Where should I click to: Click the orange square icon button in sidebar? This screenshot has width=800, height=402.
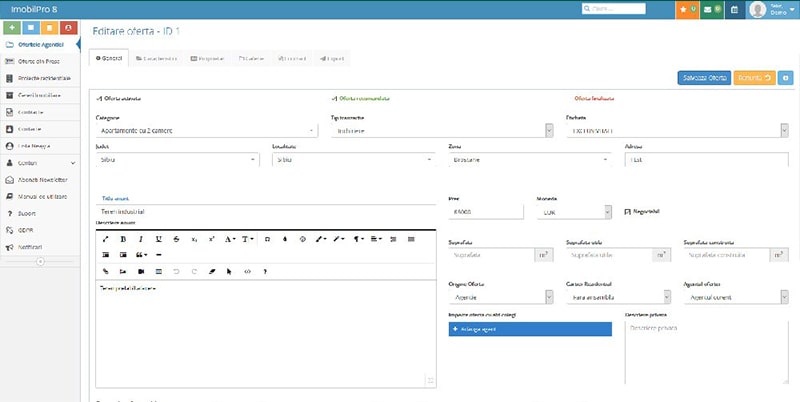click(49, 28)
